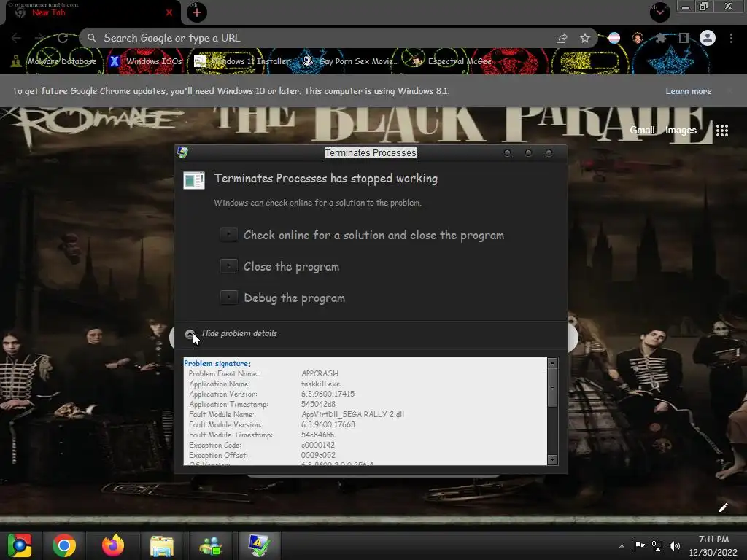Open Espectral McGee bookmark

(452, 61)
